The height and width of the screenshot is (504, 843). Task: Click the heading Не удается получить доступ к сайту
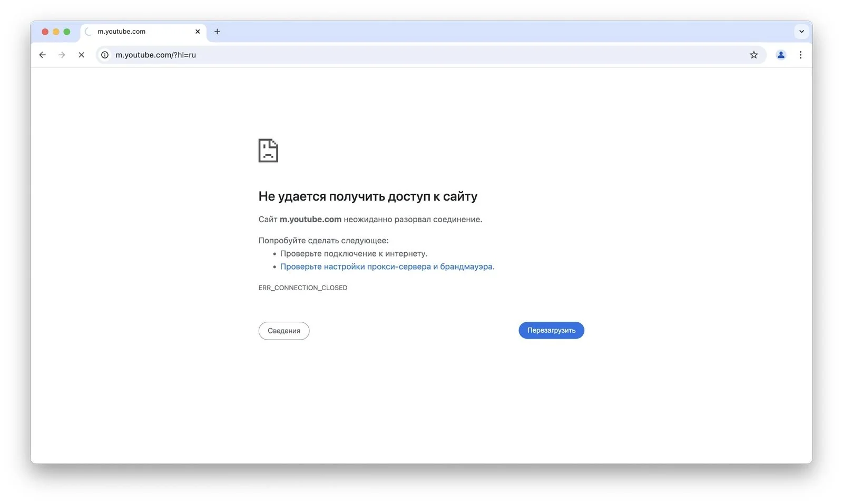(368, 196)
